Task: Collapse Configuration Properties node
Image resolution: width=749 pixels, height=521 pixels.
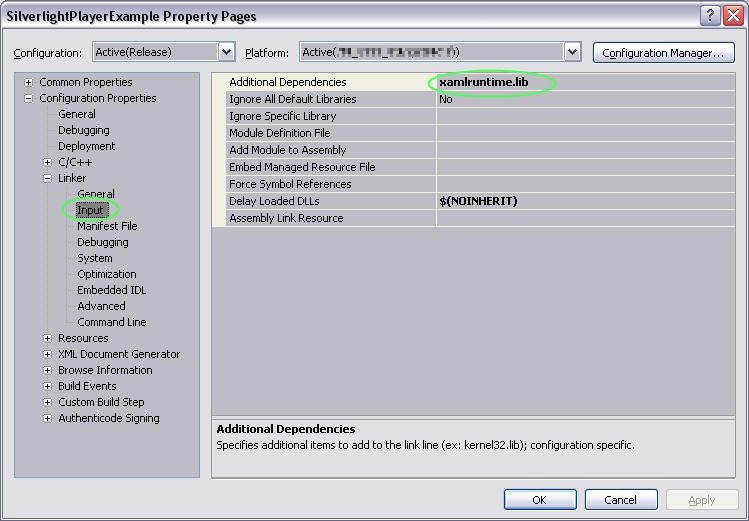Action: click(29, 98)
